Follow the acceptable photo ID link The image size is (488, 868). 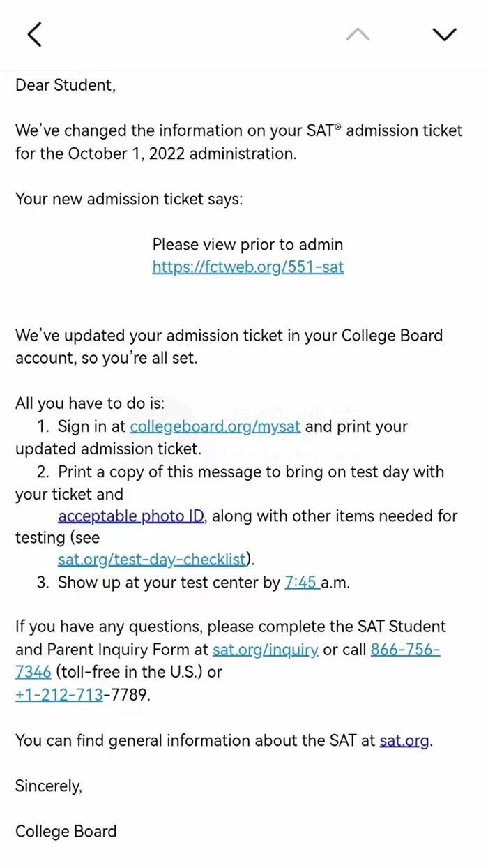pos(131,516)
